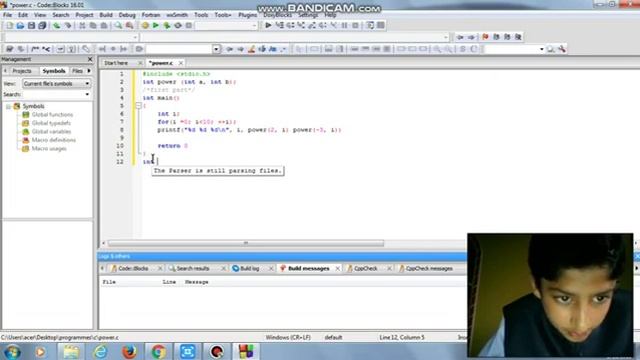Cut selection using scissors icon

tap(82, 25)
